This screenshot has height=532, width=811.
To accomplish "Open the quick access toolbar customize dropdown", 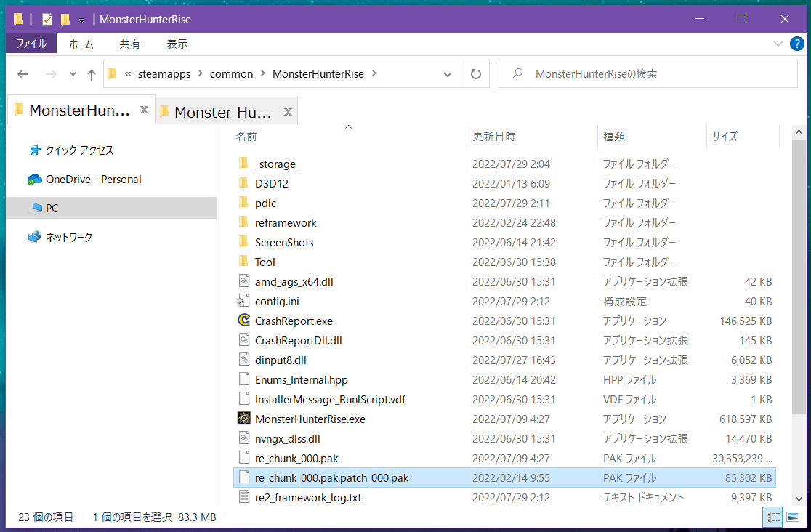I will [x=81, y=20].
